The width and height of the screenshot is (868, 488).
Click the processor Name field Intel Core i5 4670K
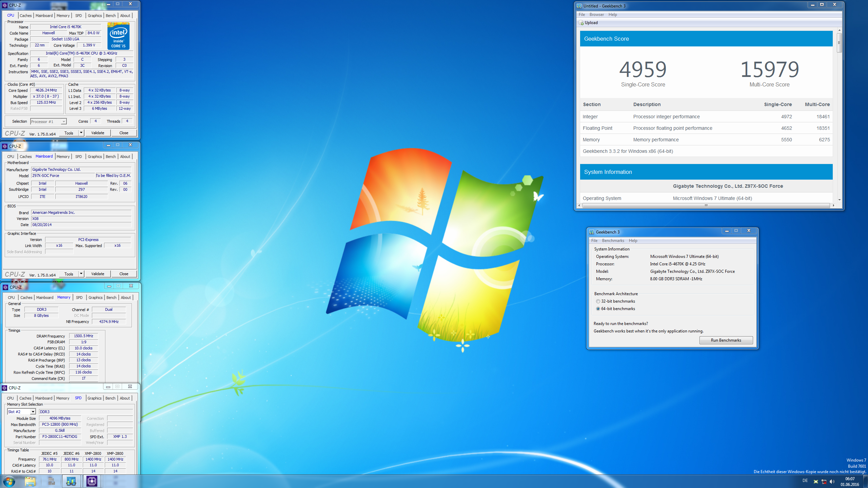(x=65, y=27)
